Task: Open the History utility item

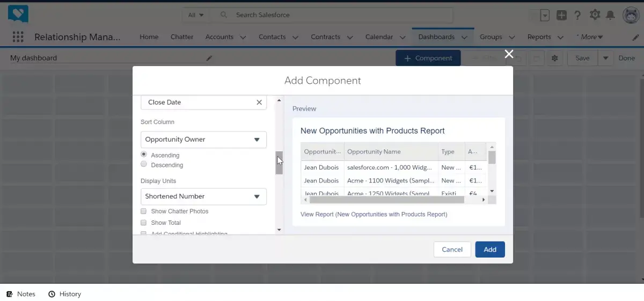Action: click(x=65, y=294)
